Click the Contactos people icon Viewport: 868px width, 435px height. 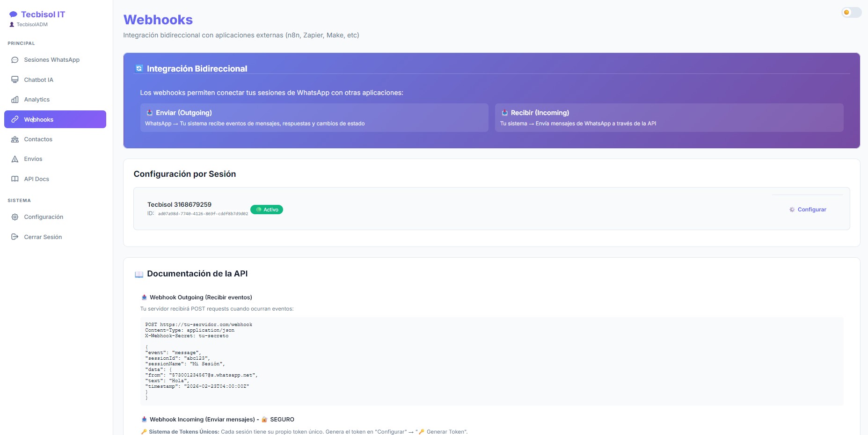point(15,139)
